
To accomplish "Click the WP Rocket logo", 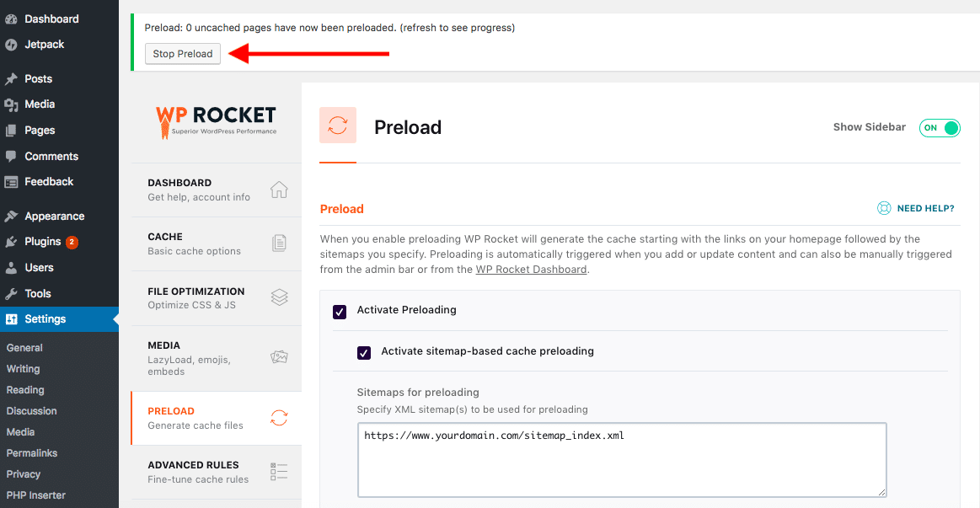I will (x=216, y=121).
